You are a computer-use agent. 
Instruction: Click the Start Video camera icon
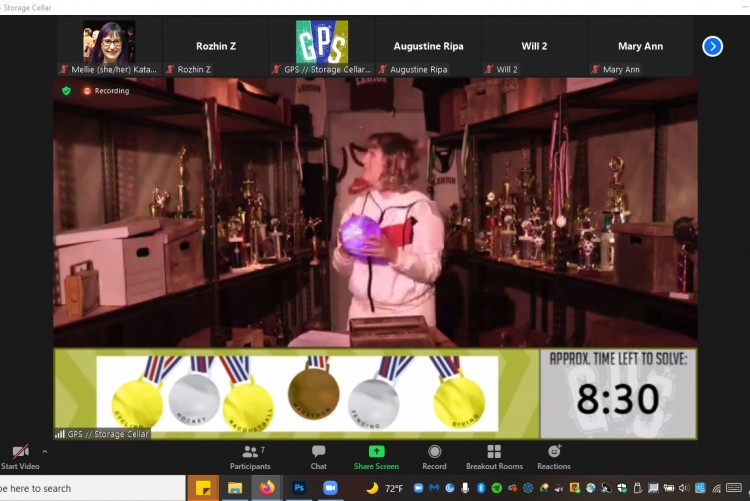click(19, 452)
